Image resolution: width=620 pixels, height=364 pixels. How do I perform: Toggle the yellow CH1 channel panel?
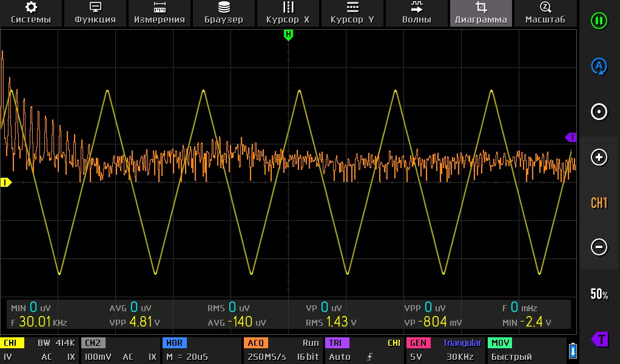(39, 350)
